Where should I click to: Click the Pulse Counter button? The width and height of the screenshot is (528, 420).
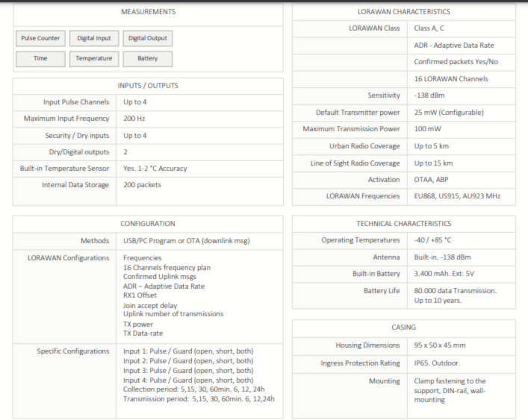coord(40,38)
